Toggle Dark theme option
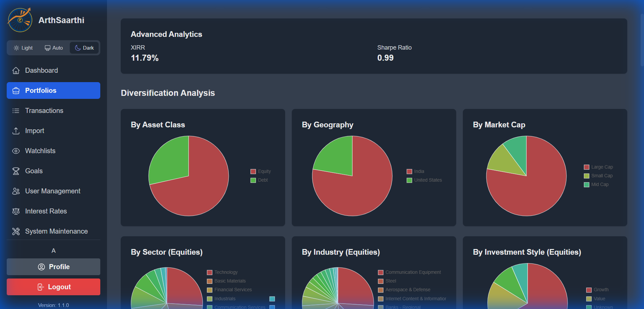This screenshot has height=309, width=644. tap(84, 48)
